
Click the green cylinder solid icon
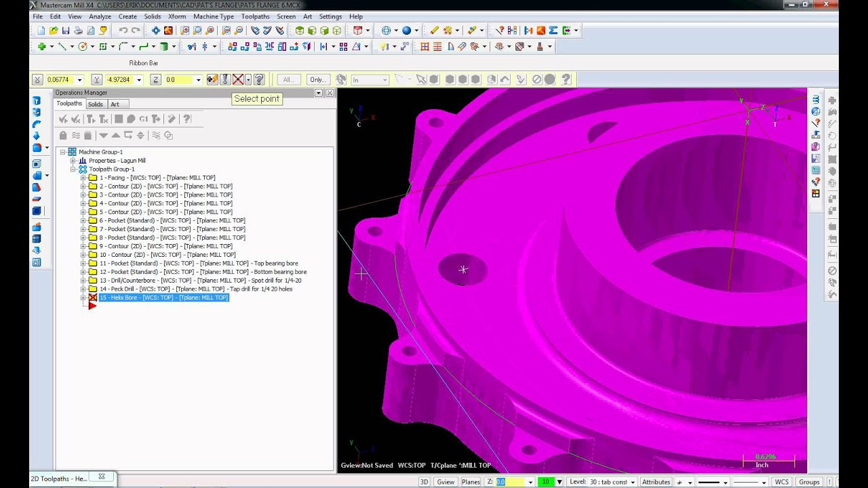[163, 47]
